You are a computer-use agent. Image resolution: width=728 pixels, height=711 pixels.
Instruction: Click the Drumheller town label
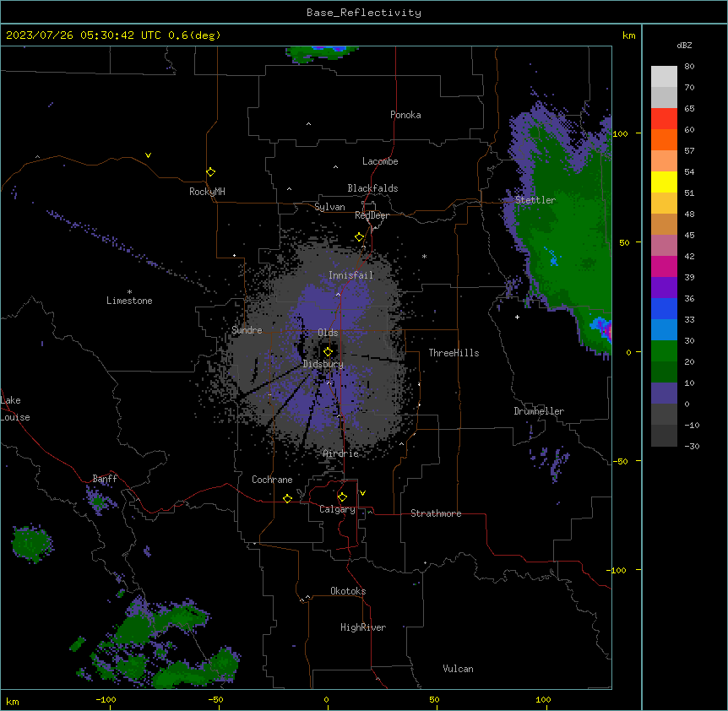[x=539, y=411]
